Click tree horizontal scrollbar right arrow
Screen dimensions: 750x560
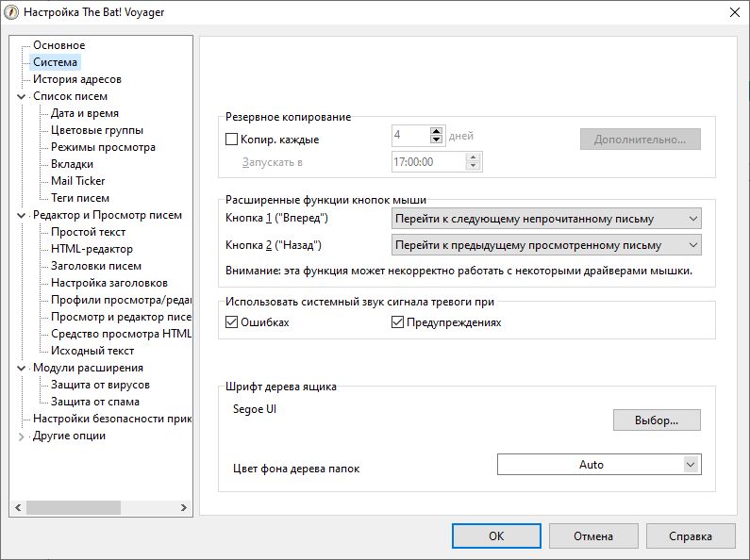184,507
